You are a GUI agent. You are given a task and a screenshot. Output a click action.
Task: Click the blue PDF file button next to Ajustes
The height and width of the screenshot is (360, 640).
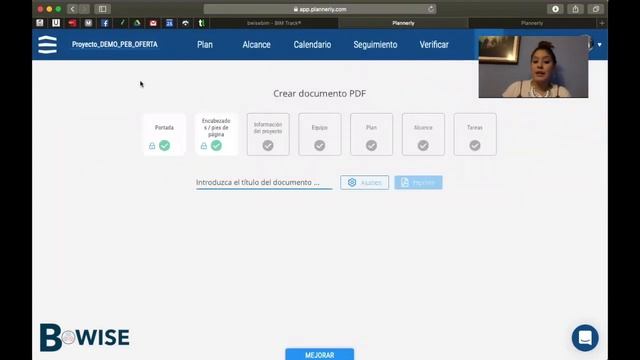pyautogui.click(x=418, y=182)
